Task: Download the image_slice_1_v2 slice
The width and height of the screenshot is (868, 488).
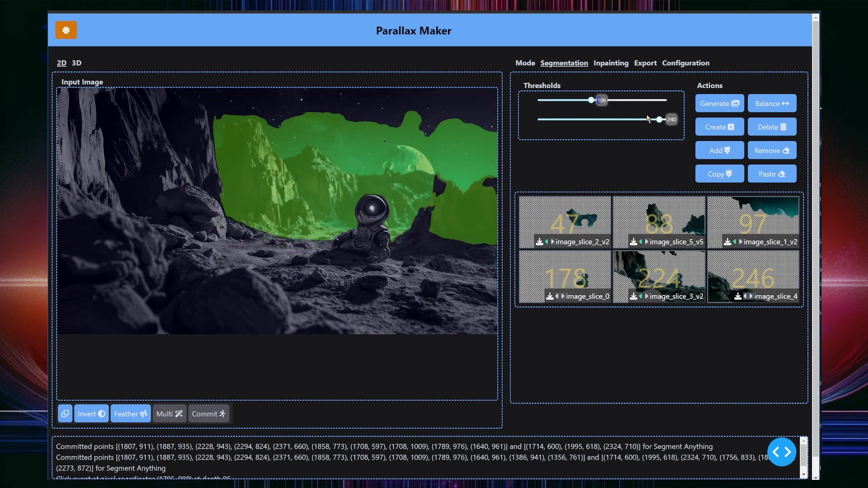Action: coord(727,242)
